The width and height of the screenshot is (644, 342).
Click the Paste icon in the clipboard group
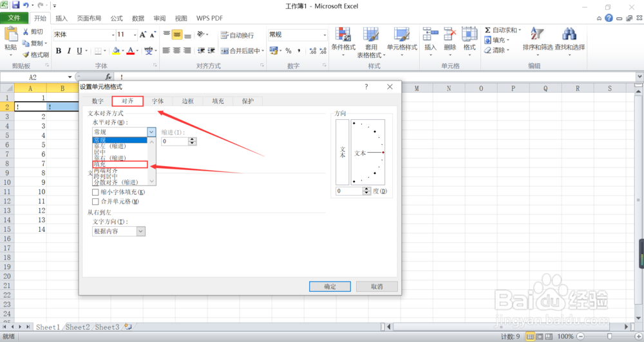(x=11, y=35)
